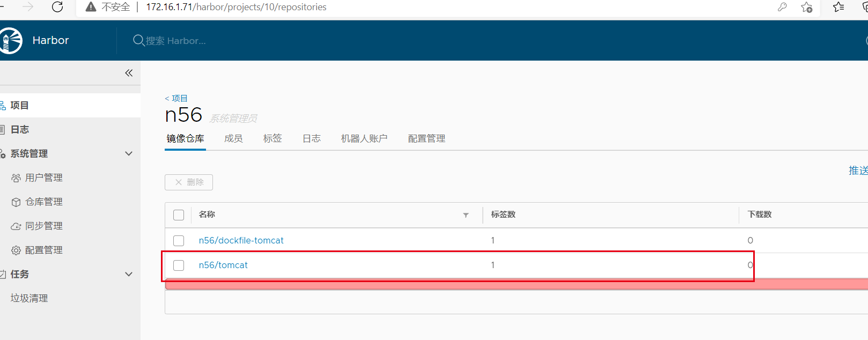Open the n56/tomcat repository link
868x340 pixels.
tap(223, 265)
